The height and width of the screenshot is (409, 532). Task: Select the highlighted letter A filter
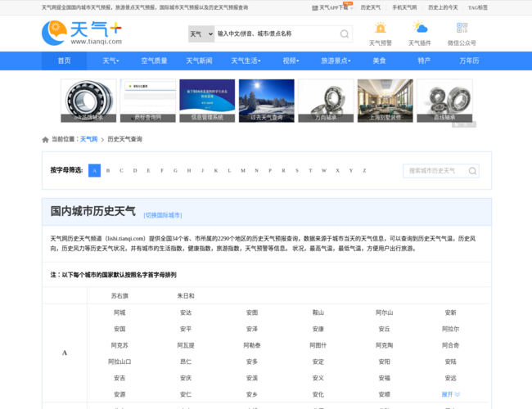(94, 171)
